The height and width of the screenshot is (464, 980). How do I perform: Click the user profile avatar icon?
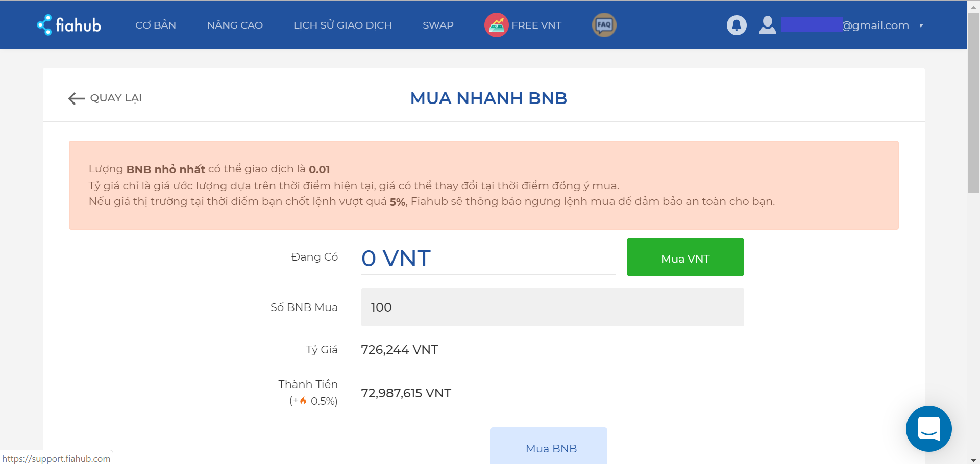(767, 25)
